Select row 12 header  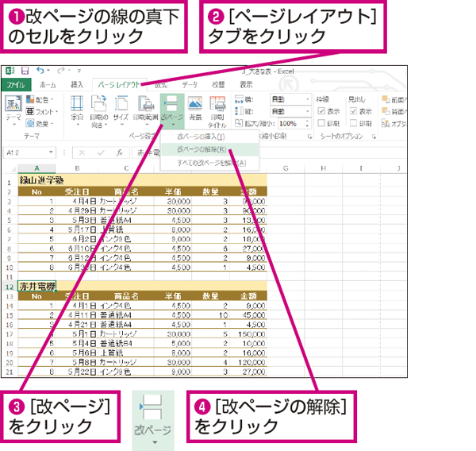pyautogui.click(x=10, y=287)
